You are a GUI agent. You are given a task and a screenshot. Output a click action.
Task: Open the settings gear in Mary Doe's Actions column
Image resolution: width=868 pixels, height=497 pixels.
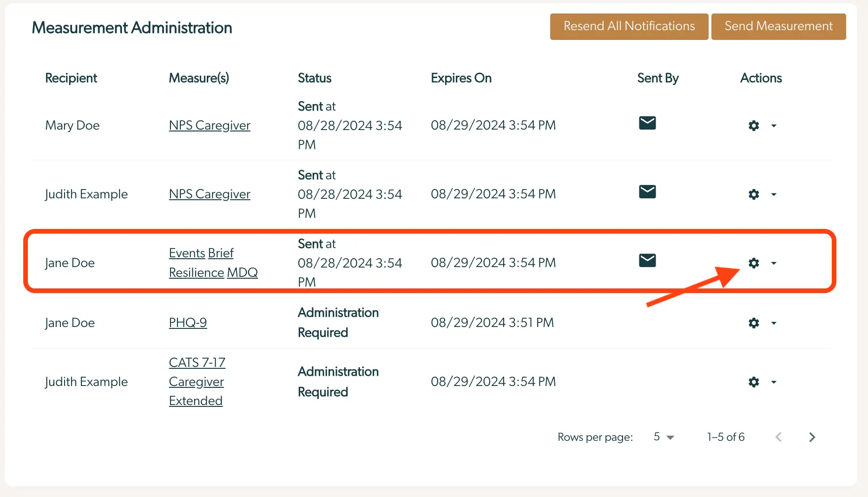pyautogui.click(x=754, y=125)
